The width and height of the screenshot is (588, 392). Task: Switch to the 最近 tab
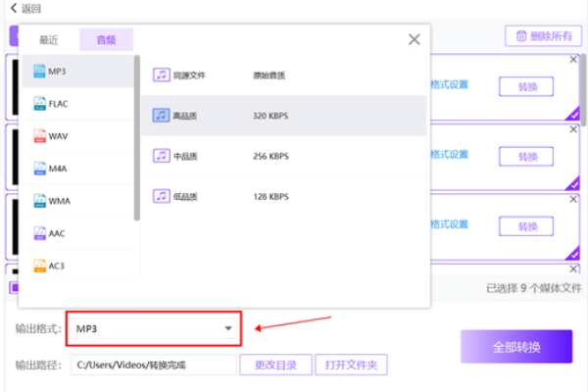coord(49,40)
